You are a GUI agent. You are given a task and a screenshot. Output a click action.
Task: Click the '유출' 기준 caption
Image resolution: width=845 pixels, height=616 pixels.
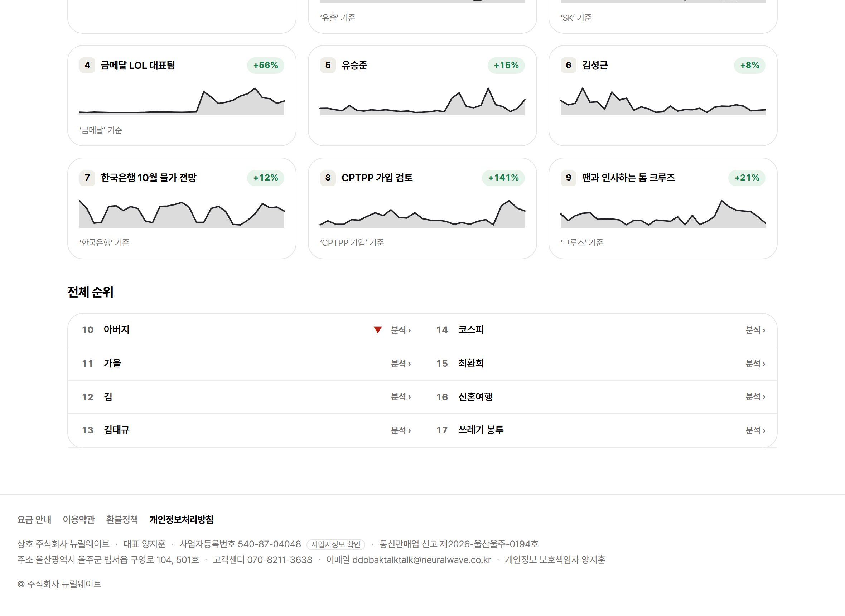tap(338, 18)
